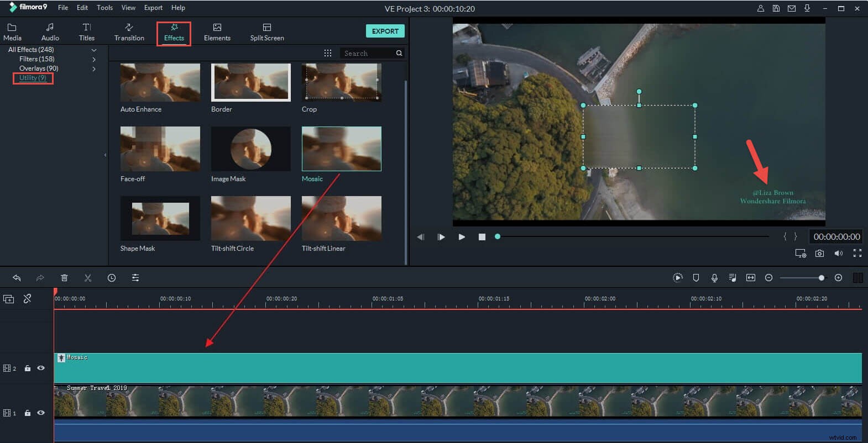Open the Split Screen tab

pyautogui.click(x=267, y=32)
